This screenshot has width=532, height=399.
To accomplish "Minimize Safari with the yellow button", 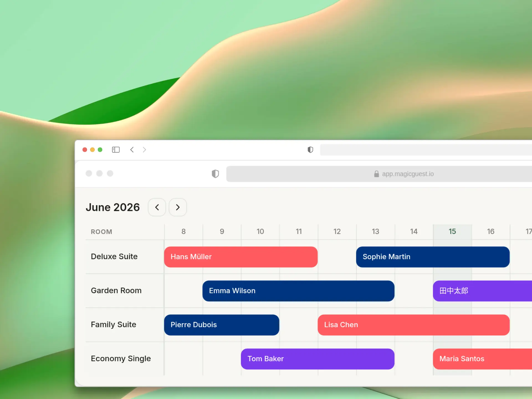I will [93, 150].
